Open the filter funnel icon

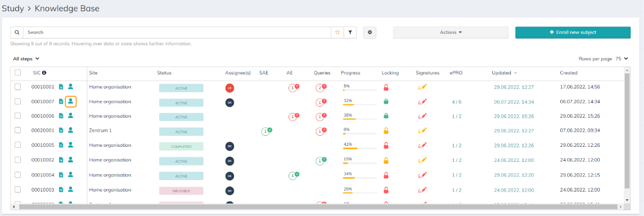tap(350, 32)
